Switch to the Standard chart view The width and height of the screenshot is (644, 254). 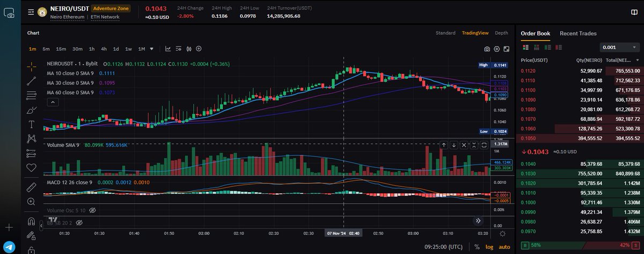point(445,33)
